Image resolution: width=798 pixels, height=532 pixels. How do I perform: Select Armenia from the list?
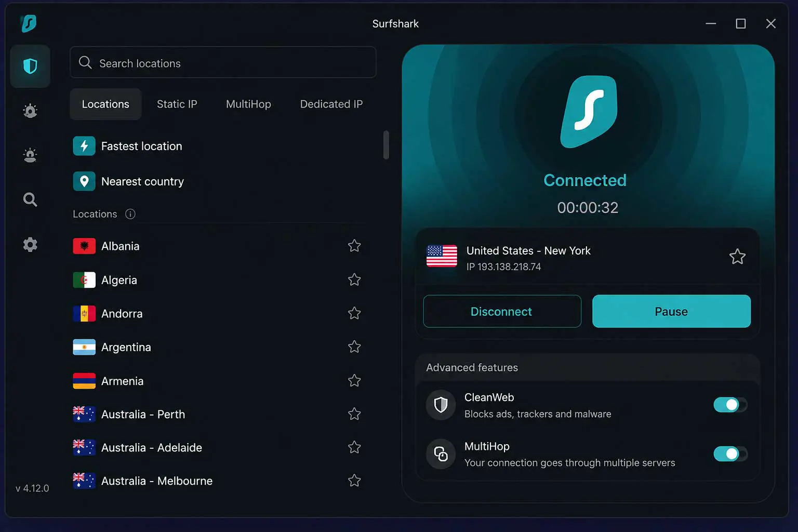218,381
